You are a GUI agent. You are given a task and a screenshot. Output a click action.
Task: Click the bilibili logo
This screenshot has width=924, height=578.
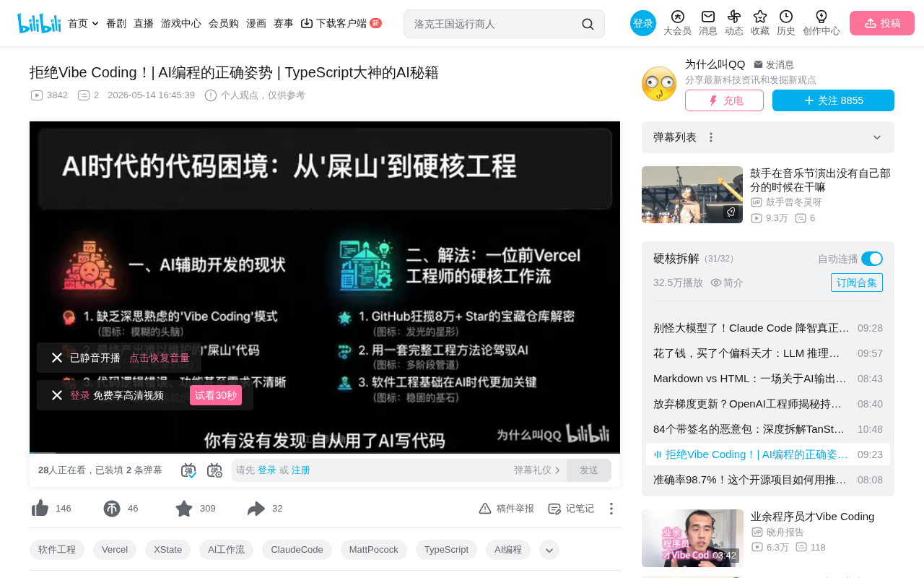[39, 23]
